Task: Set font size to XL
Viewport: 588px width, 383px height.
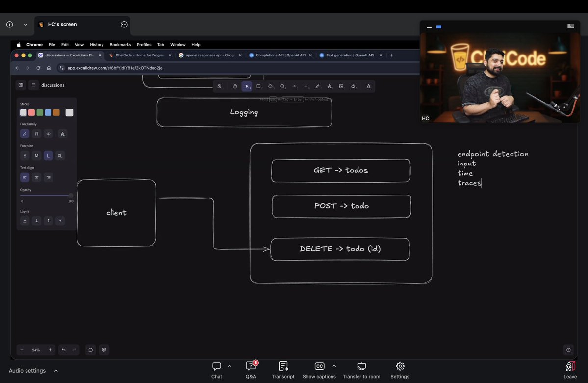Action: pyautogui.click(x=60, y=156)
